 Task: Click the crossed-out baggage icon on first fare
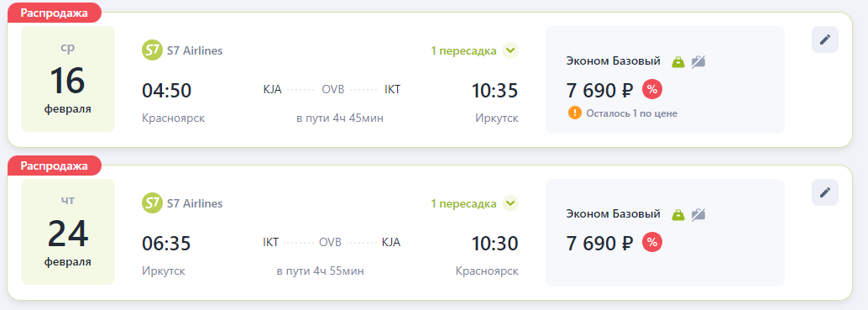[x=698, y=61]
